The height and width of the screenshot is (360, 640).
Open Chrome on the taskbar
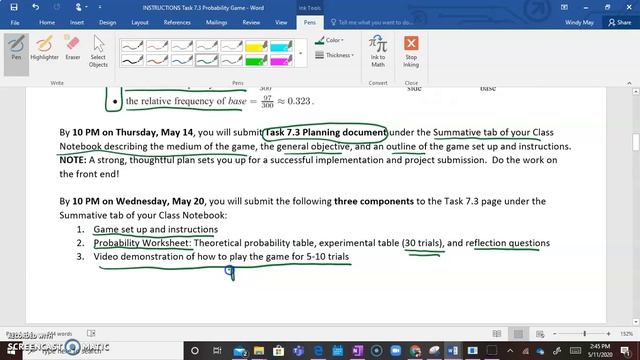point(415,351)
